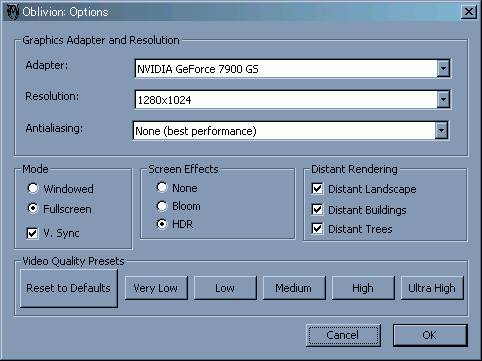This screenshot has height=361, width=482.
Task: Click the Adapter: label
Action: pos(47,65)
